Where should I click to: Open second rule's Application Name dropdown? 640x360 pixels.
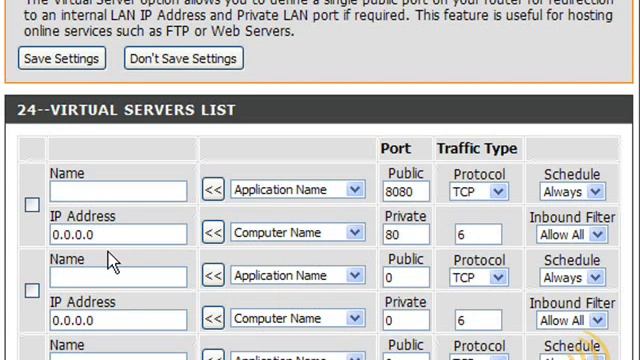[x=298, y=276]
